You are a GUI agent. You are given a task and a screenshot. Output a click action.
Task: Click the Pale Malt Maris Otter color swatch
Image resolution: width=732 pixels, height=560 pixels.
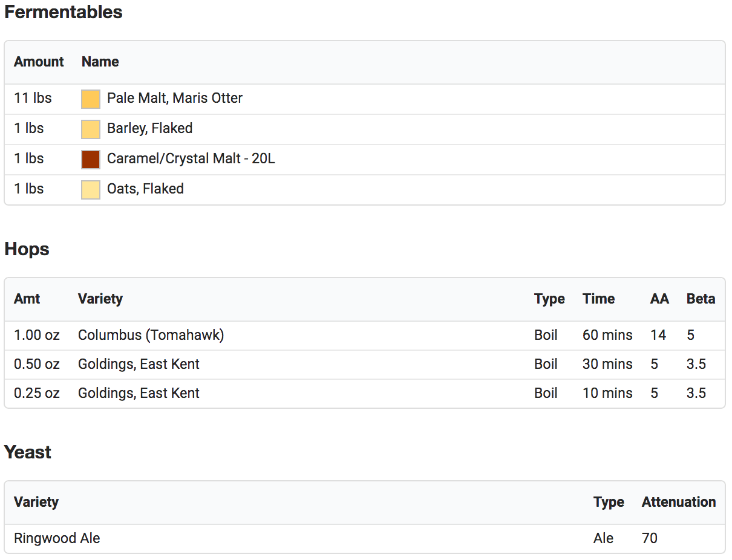click(91, 99)
